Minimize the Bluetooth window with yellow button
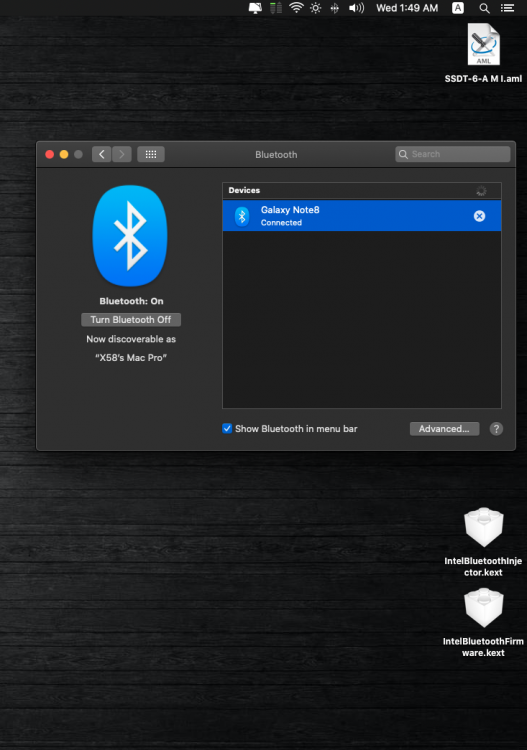Image resolution: width=527 pixels, height=750 pixels. click(64, 154)
